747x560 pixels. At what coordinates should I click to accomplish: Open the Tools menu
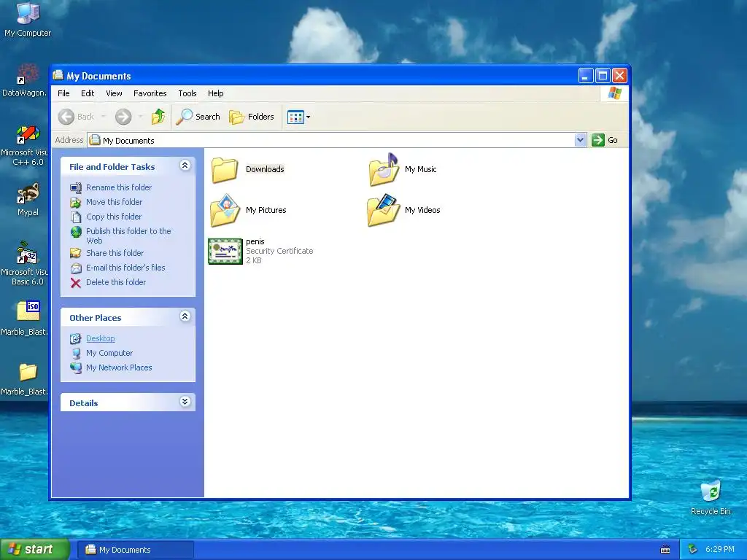pos(187,93)
